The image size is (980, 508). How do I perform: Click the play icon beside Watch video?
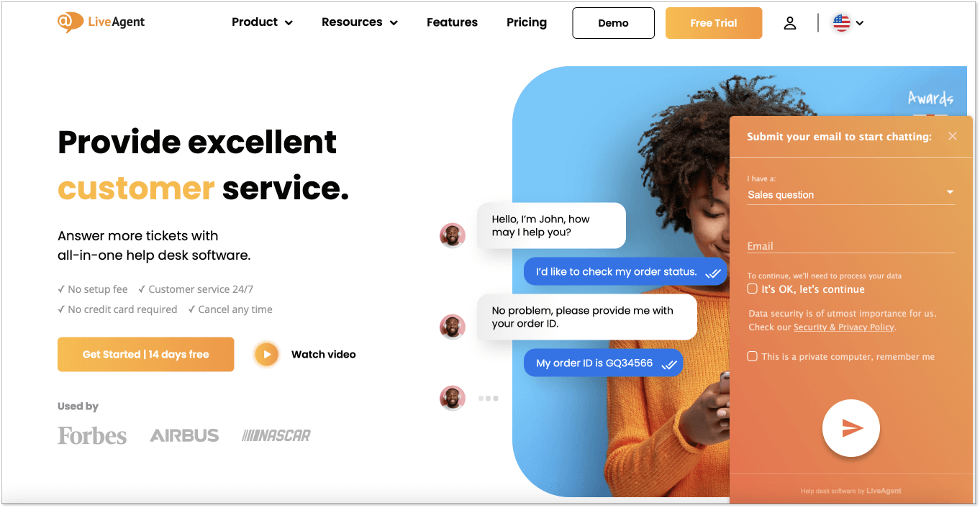[x=266, y=354]
